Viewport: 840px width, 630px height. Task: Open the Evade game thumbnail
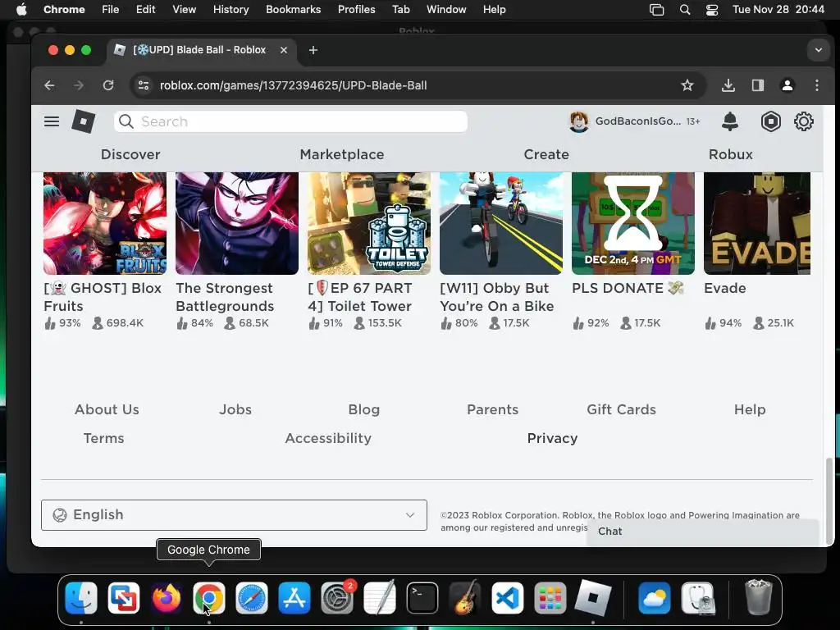[x=757, y=223]
